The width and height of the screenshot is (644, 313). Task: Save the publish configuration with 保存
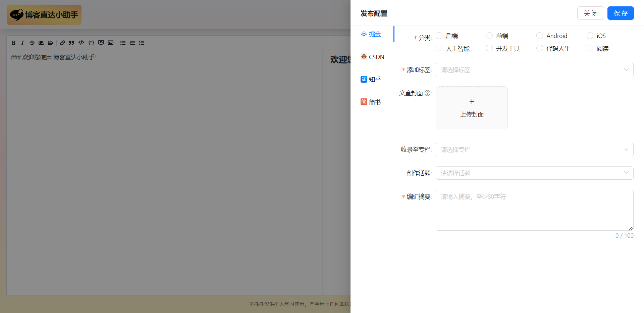coord(621,13)
